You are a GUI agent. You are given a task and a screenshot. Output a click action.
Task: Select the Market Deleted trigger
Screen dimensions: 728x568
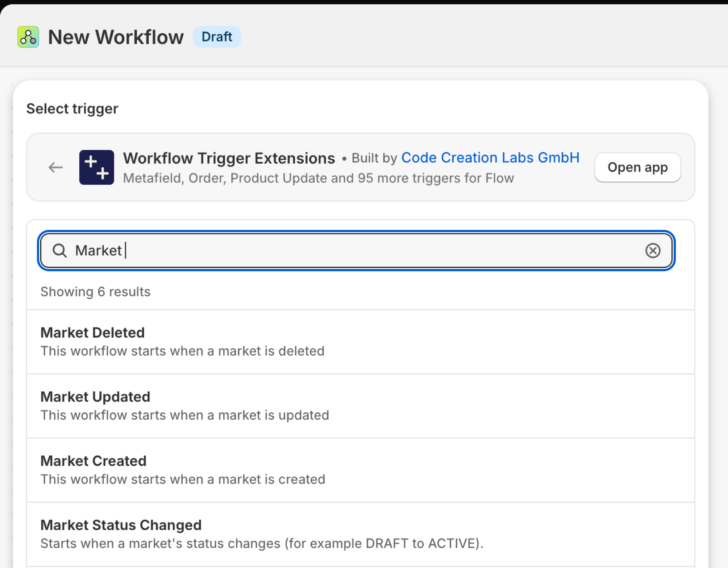click(361, 342)
